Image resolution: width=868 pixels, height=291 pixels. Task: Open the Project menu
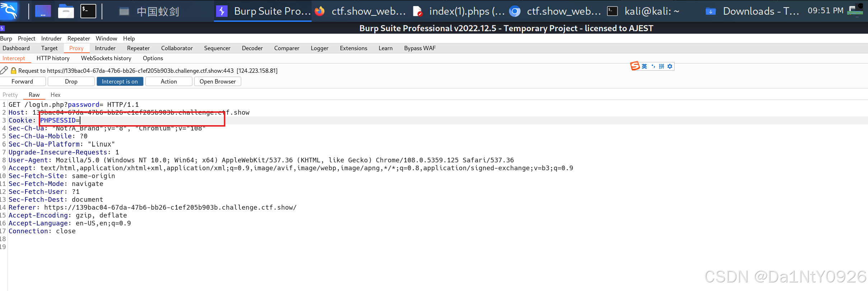[27, 38]
